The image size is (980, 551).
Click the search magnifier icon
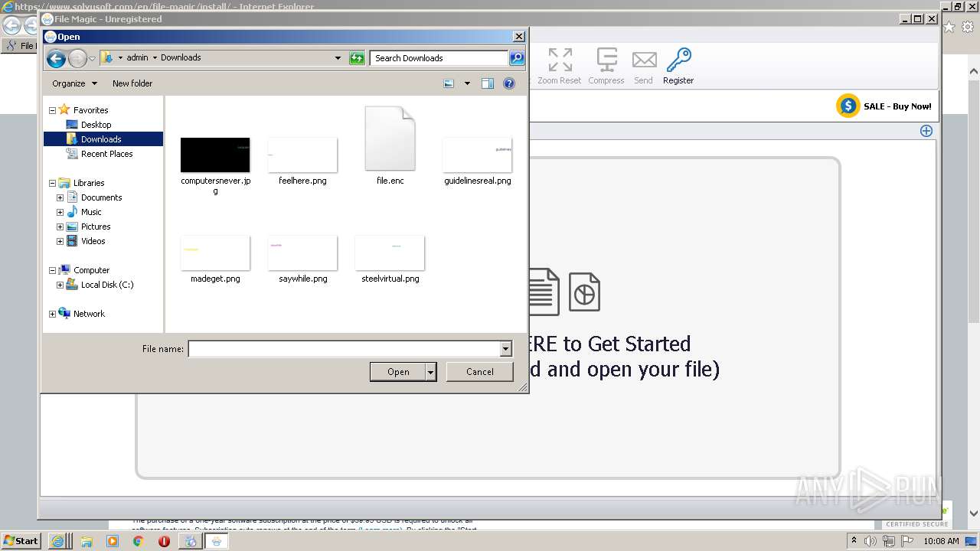coord(517,58)
